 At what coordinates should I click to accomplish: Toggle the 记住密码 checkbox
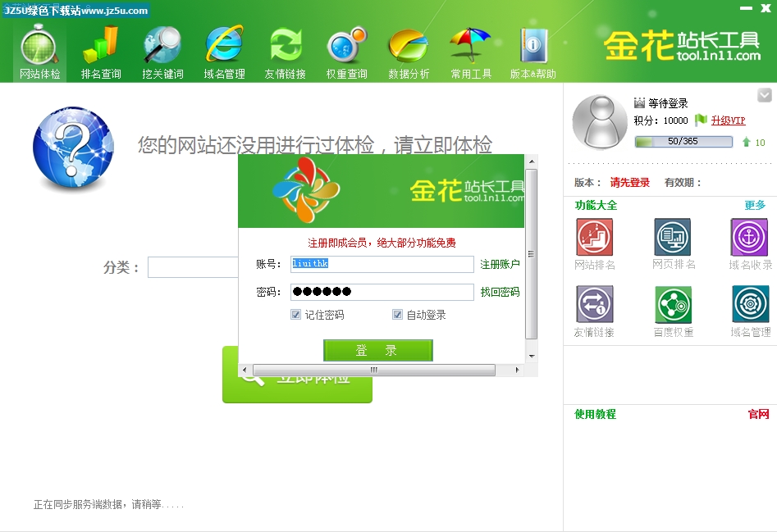click(x=296, y=315)
